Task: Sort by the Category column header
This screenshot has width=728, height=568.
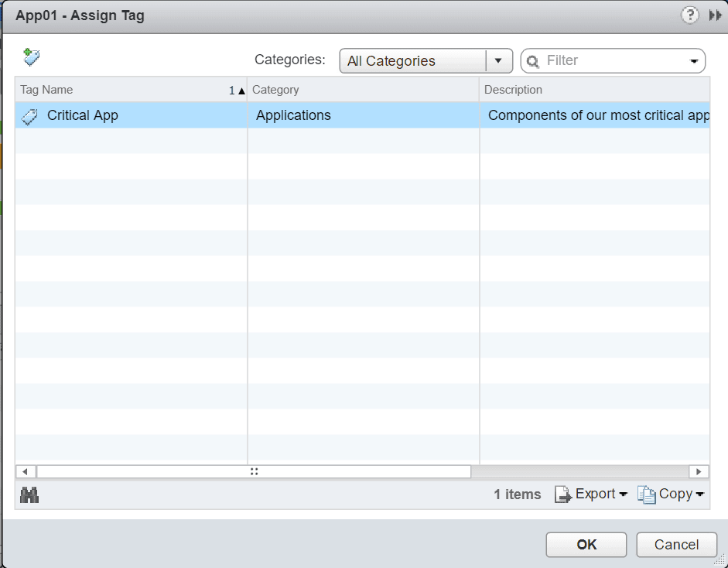Action: tap(363, 90)
